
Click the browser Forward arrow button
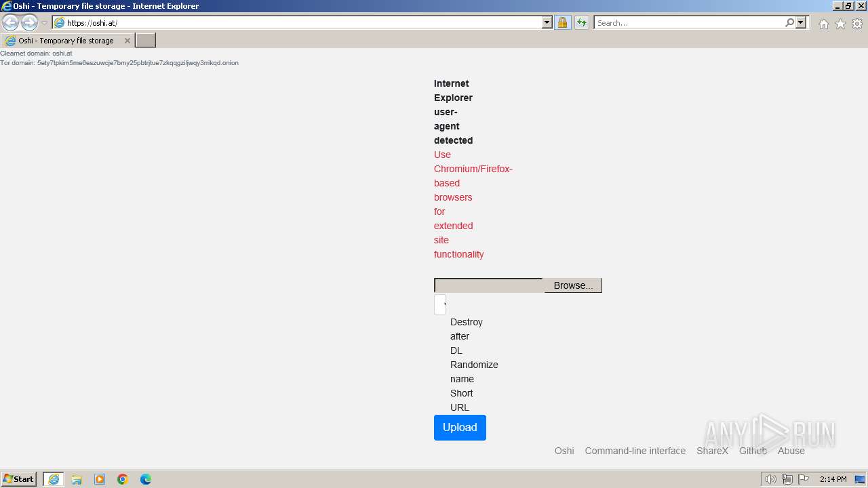[29, 22]
